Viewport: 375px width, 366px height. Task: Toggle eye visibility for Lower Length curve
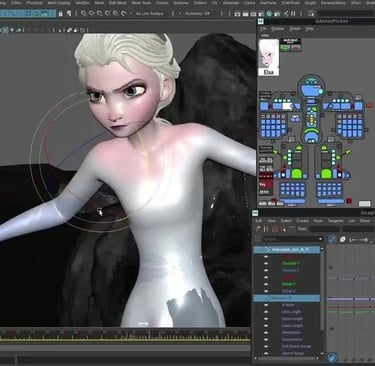(x=266, y=326)
